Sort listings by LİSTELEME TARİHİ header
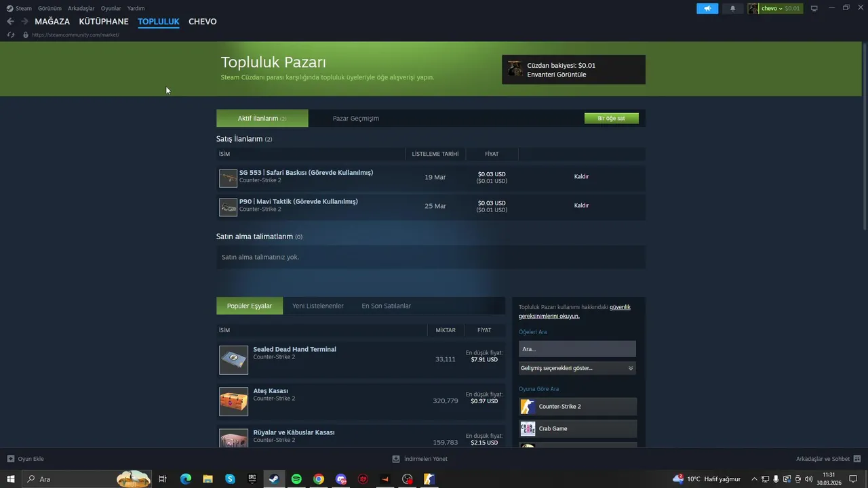The width and height of the screenshot is (868, 488). click(435, 154)
